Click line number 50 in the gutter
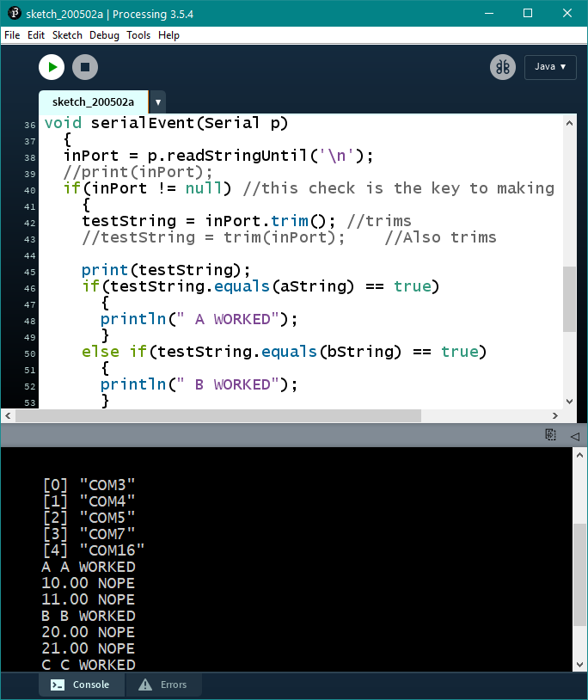588x700 pixels. pos(30,353)
